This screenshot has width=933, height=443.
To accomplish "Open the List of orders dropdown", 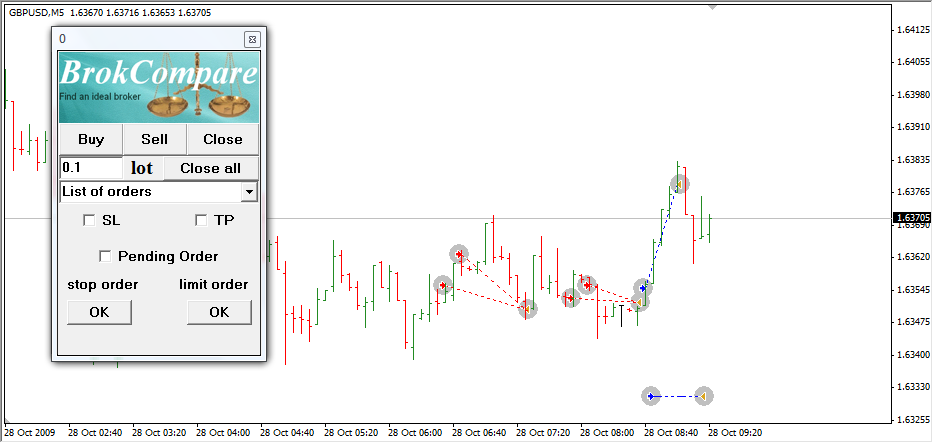I will tap(249, 191).
